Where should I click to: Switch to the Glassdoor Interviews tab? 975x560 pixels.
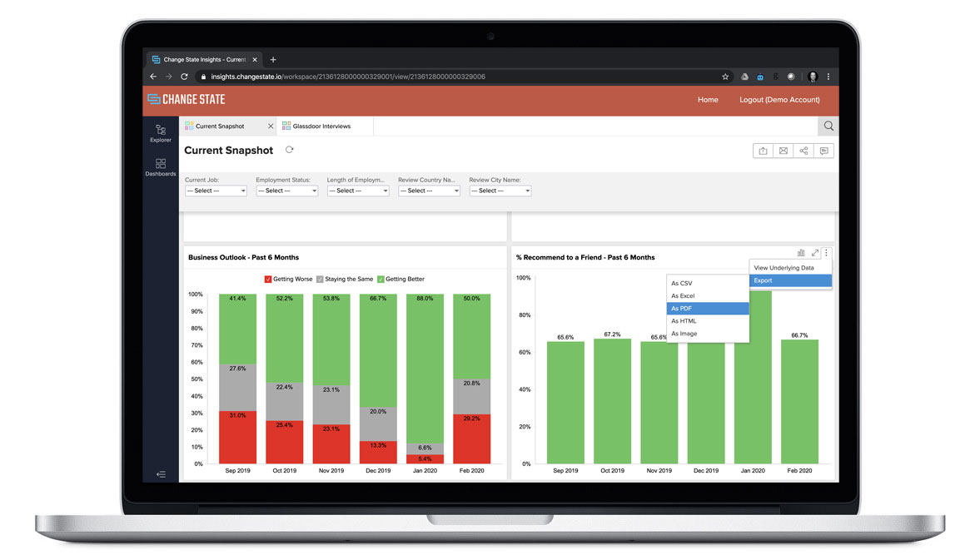(x=321, y=126)
